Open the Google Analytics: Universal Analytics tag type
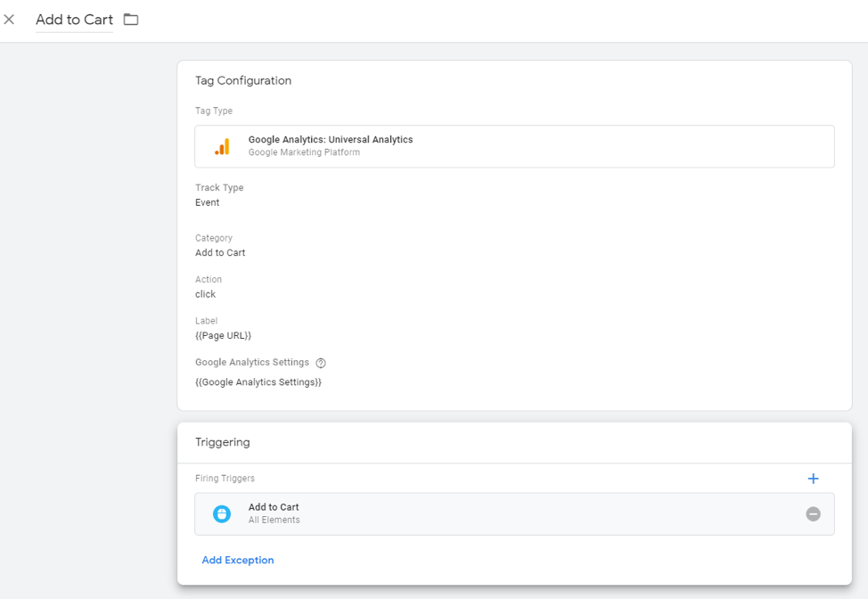Viewport: 868px width, 599px height. pos(514,146)
